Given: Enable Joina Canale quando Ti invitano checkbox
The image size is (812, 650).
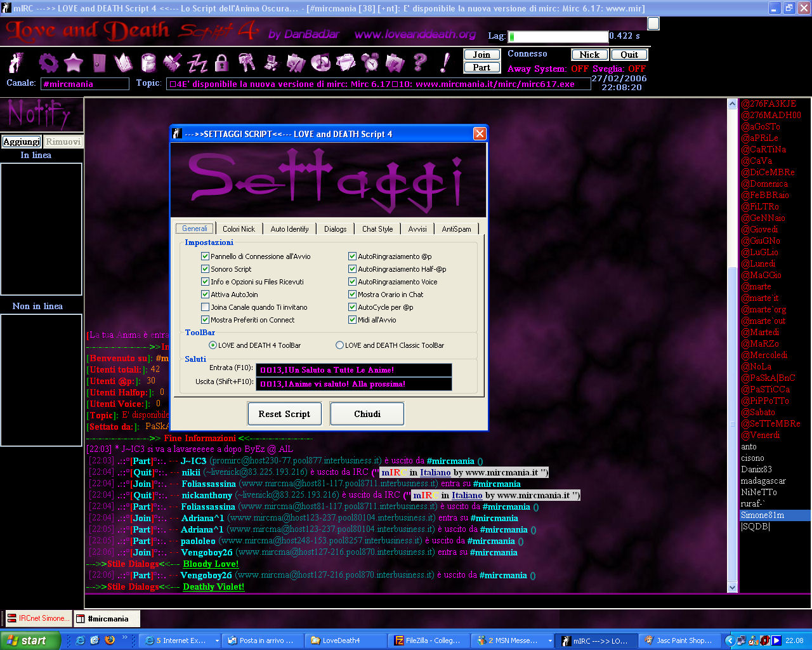Looking at the screenshot, I should [x=205, y=307].
